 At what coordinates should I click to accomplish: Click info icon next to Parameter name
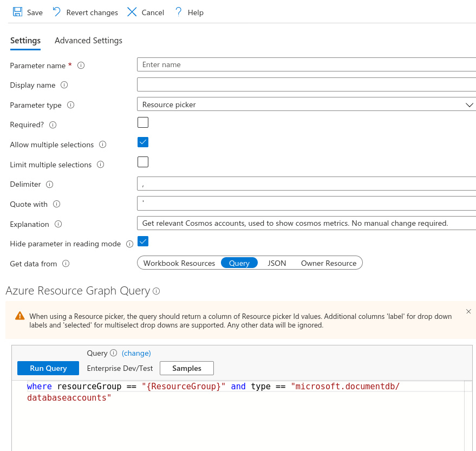pyautogui.click(x=81, y=66)
